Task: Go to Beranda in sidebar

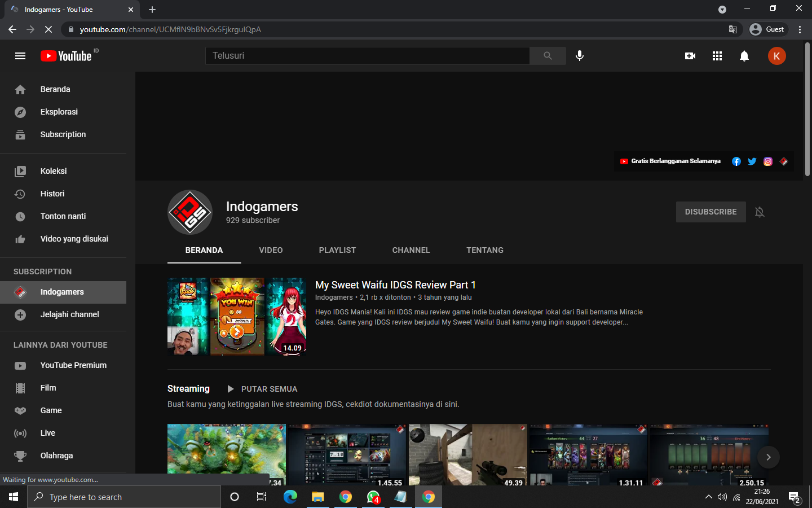Action: pos(63,89)
